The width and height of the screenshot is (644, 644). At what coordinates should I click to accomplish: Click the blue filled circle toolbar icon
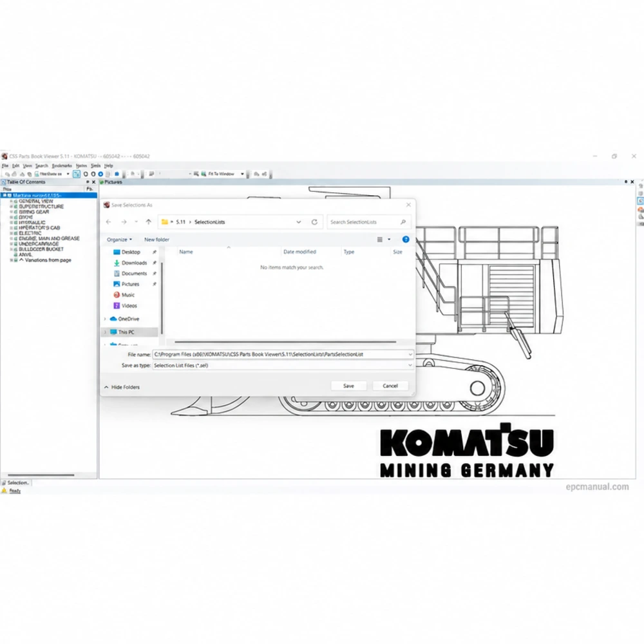click(100, 174)
